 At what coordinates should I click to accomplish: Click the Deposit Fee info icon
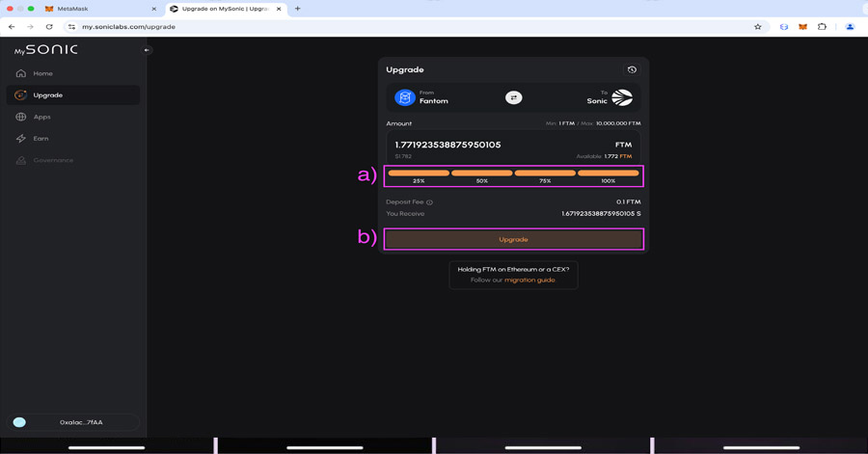point(430,202)
